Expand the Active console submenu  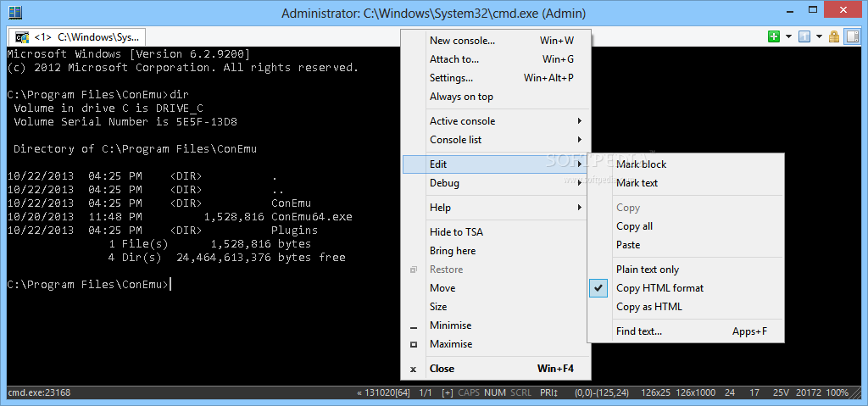coord(495,121)
